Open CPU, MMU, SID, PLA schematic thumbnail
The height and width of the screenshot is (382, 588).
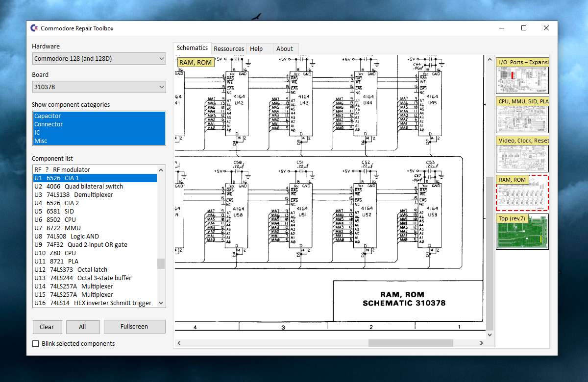click(x=522, y=115)
